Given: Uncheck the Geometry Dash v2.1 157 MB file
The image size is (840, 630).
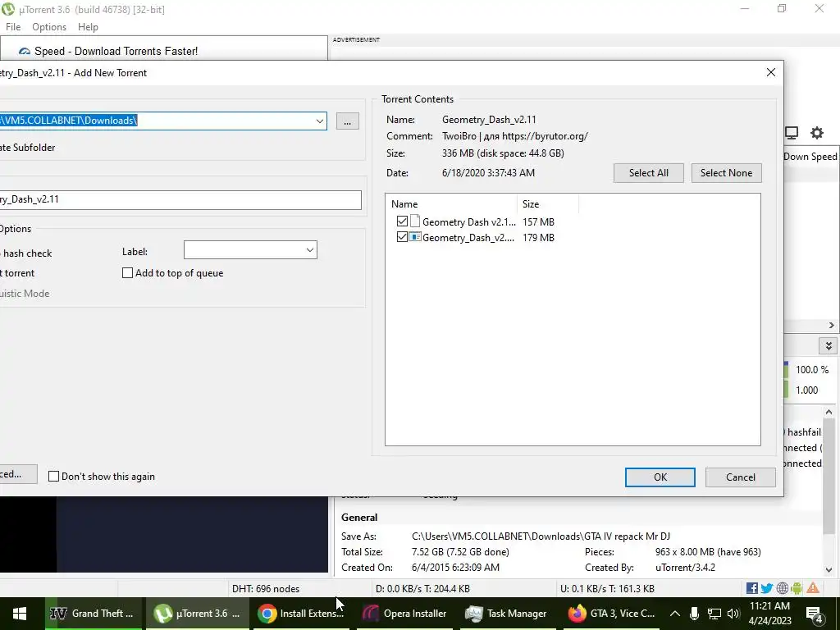Looking at the screenshot, I should pyautogui.click(x=402, y=221).
